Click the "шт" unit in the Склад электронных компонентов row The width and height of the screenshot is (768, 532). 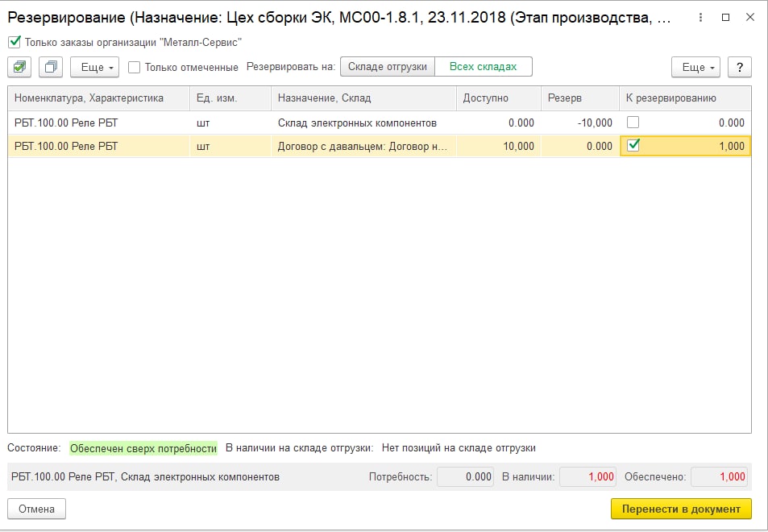coord(203,123)
